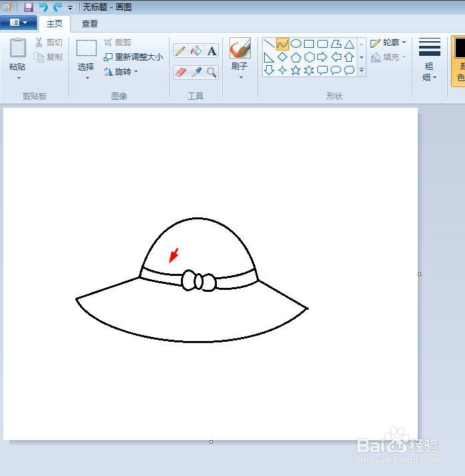Select the Six-point star shape
This screenshot has height=476, width=465.
coord(309,70)
